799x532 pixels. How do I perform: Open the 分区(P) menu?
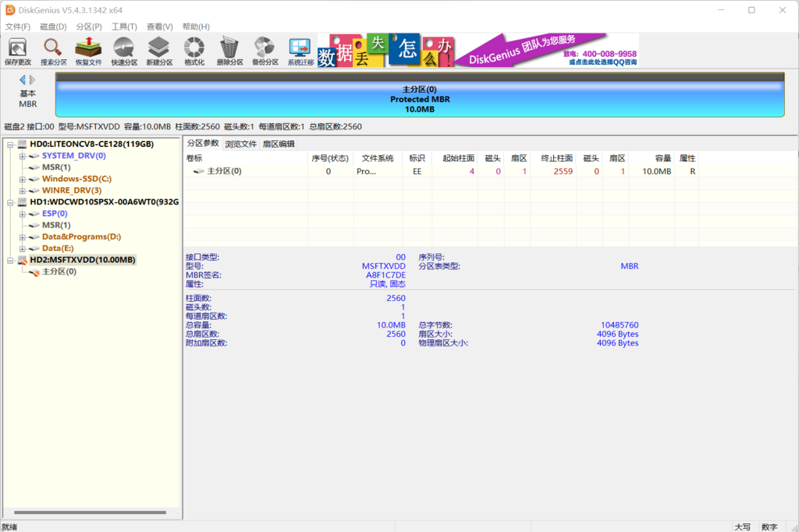(x=89, y=27)
